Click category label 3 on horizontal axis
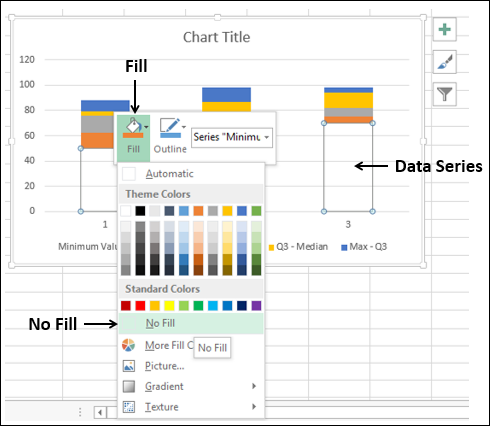Image resolution: width=490 pixels, height=426 pixels. (x=348, y=224)
